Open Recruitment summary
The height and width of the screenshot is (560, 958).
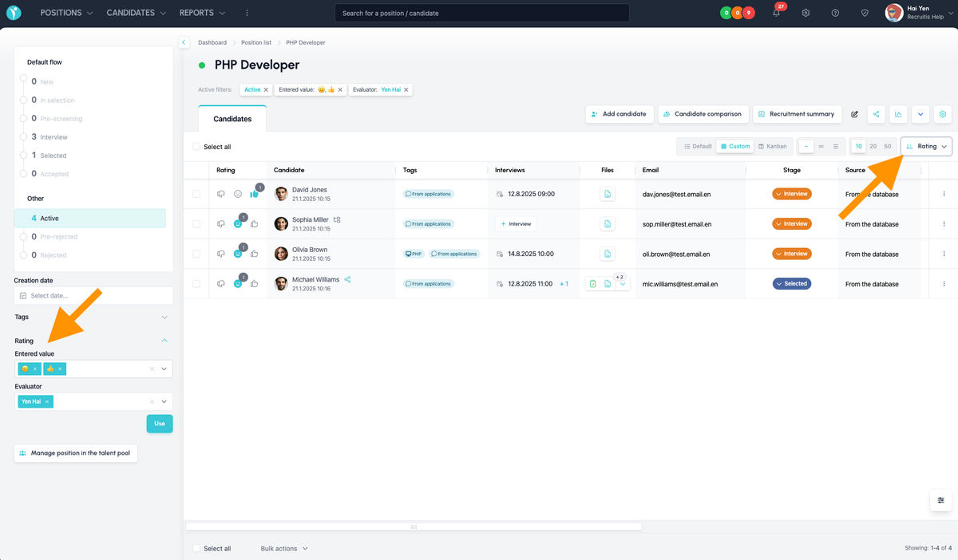797,114
